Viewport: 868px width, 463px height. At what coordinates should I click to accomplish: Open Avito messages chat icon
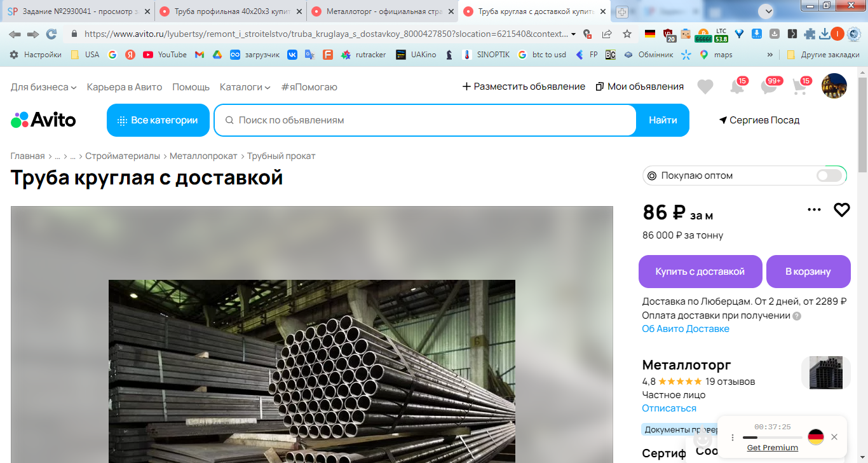pyautogui.click(x=770, y=86)
